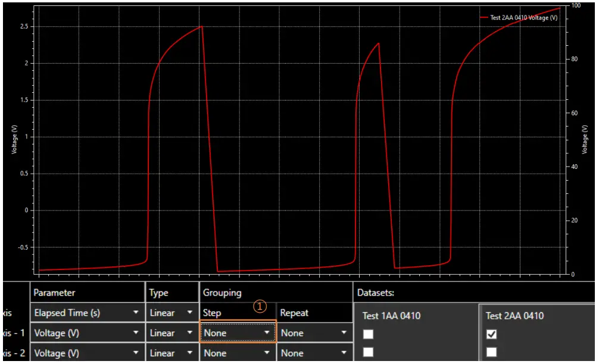This screenshot has height=364, width=599.
Task: Click the '100' tick on right axis
Action: coord(576,5)
